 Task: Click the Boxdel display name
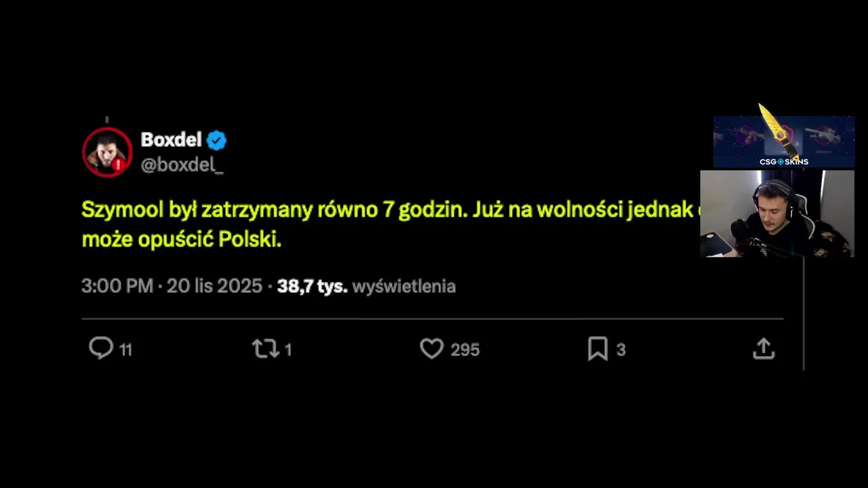click(171, 140)
